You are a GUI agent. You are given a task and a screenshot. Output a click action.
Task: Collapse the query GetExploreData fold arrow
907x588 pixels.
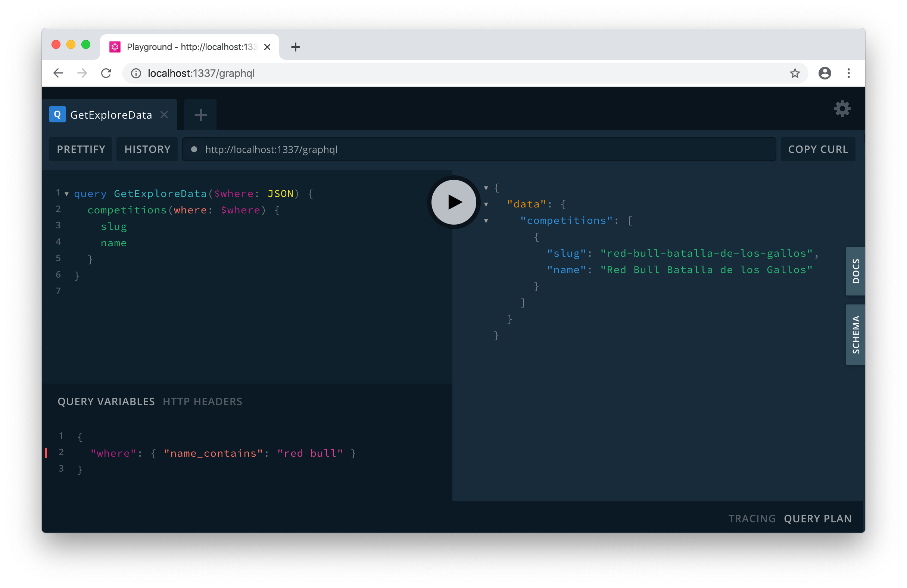point(67,194)
